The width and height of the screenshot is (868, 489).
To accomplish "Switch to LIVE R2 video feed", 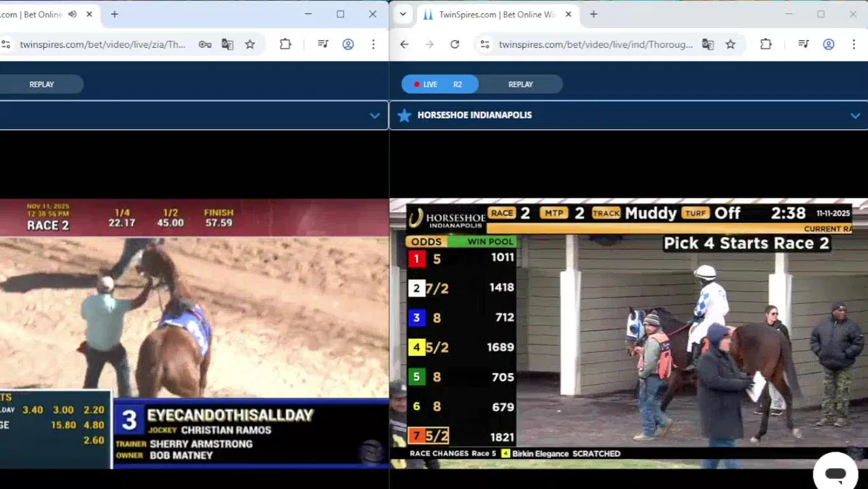I will 439,84.
